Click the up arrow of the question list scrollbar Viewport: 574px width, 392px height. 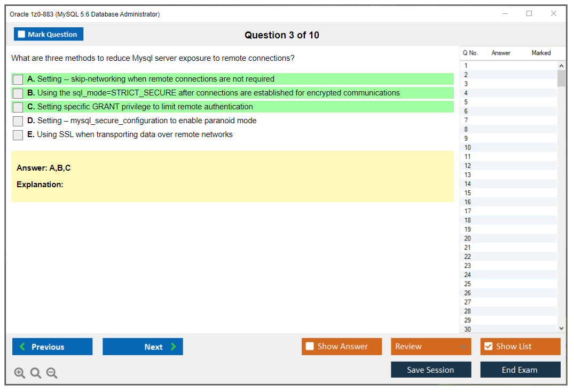(561, 65)
